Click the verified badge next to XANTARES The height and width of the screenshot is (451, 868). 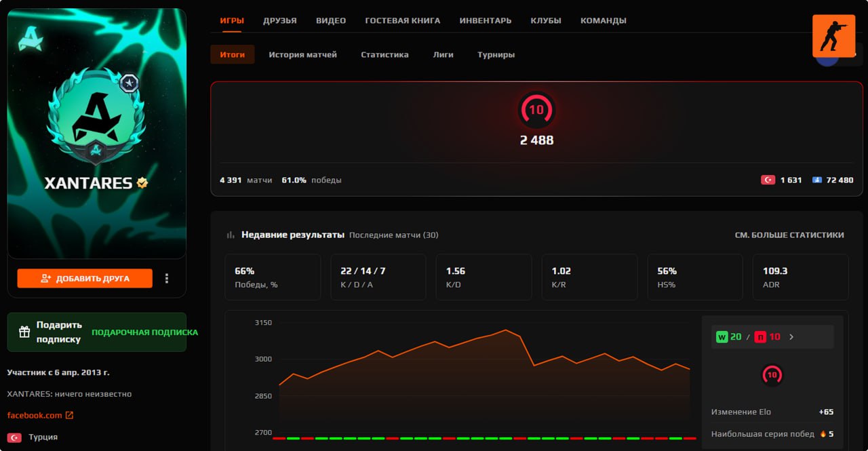tap(142, 182)
